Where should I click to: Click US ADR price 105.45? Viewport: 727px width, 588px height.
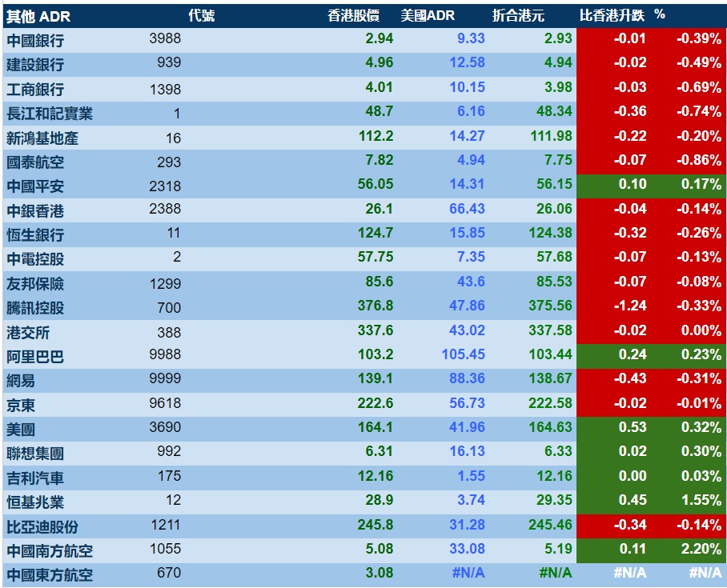[x=464, y=354]
